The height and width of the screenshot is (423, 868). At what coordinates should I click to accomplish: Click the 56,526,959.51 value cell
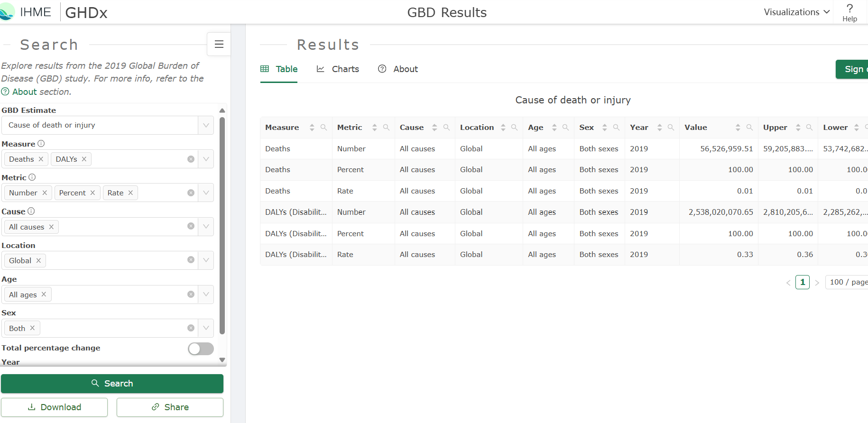(718, 148)
